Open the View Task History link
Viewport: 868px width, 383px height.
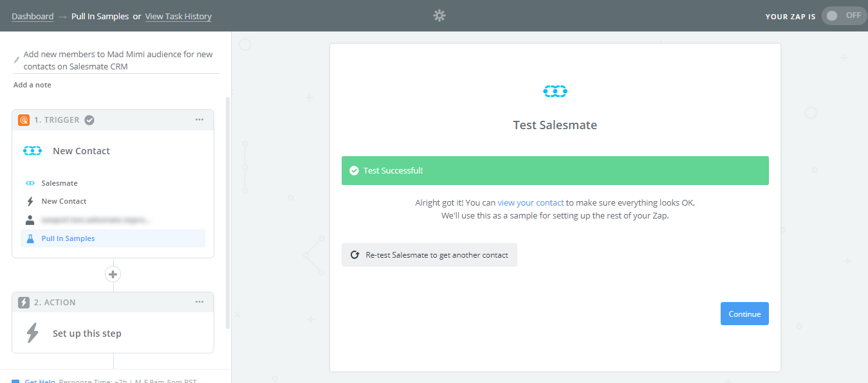pos(178,16)
